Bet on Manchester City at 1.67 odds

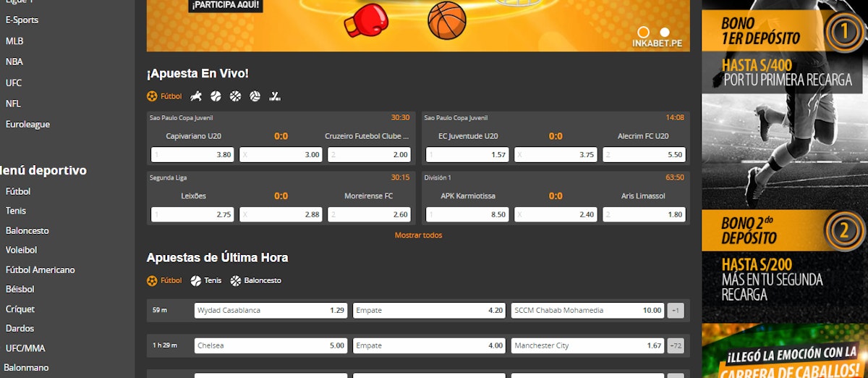point(587,346)
